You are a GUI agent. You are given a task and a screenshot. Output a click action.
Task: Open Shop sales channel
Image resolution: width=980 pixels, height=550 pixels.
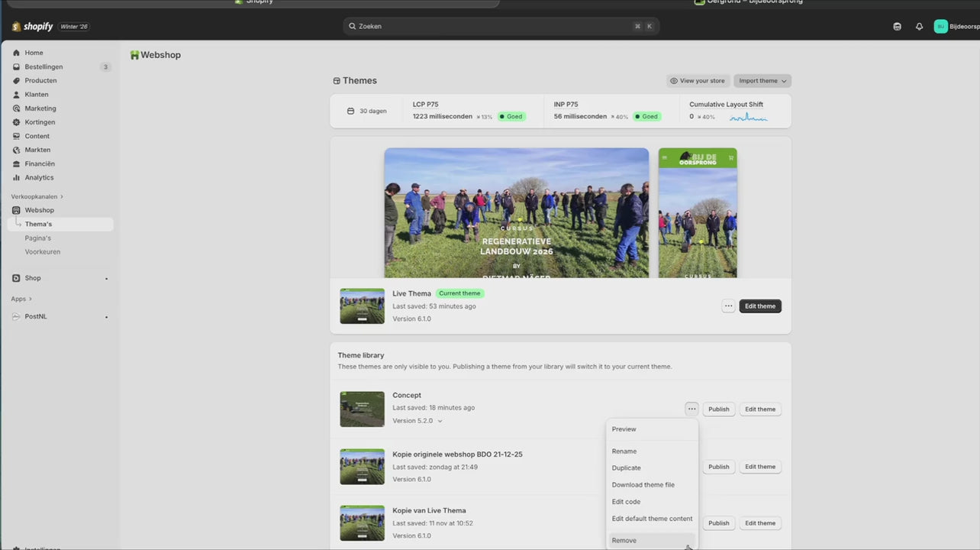point(33,278)
